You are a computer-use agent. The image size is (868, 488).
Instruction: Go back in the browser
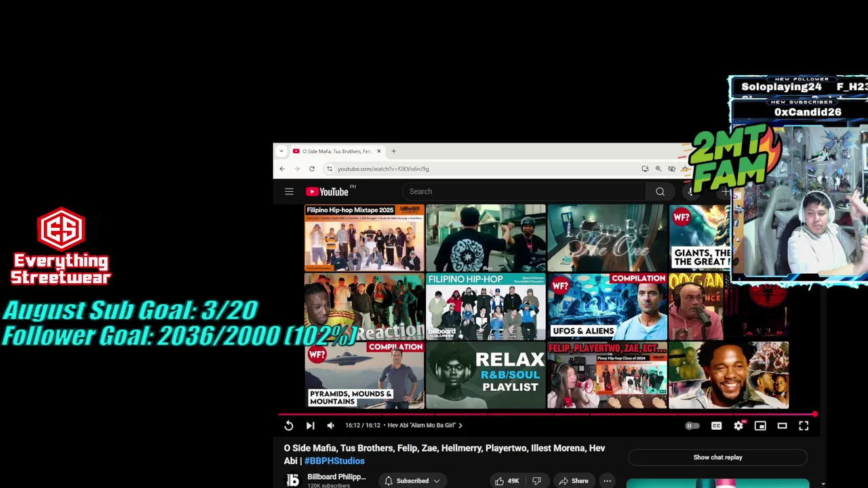coord(282,169)
